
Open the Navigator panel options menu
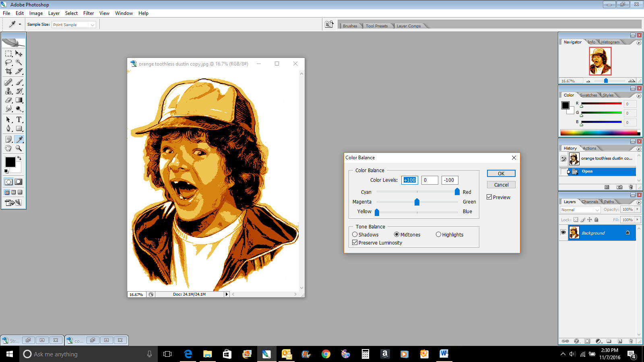click(x=639, y=43)
